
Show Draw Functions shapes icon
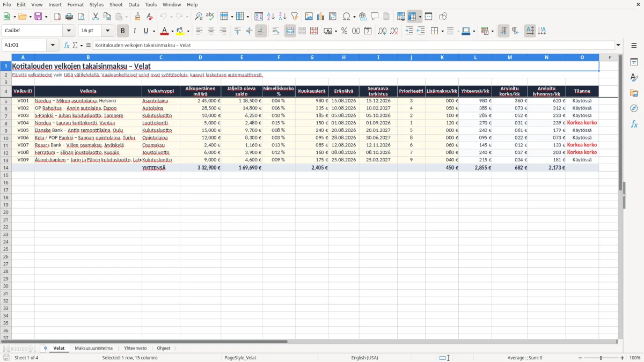[x=443, y=17]
